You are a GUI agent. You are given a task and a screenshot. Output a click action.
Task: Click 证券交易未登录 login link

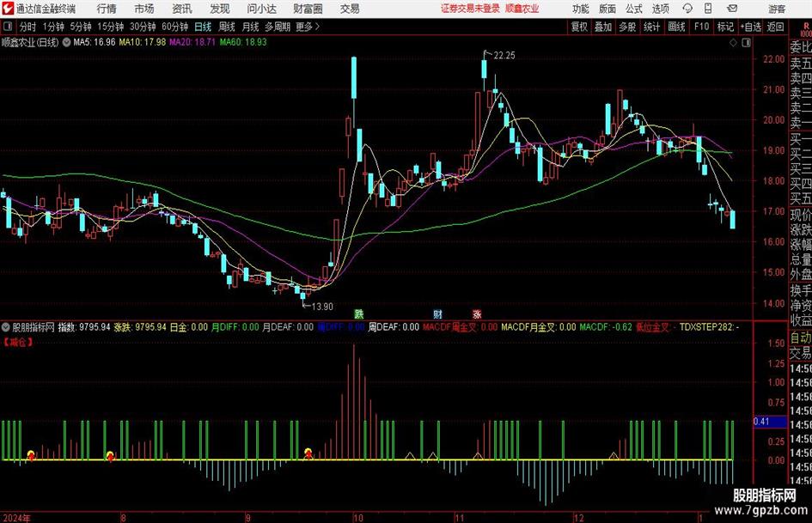coord(470,9)
